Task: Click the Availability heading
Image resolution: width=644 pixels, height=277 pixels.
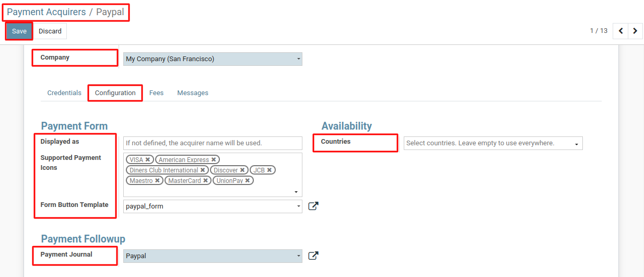Action: pyautogui.click(x=346, y=126)
